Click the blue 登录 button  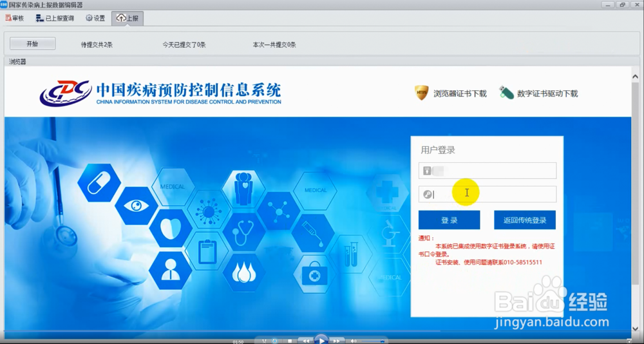click(450, 220)
